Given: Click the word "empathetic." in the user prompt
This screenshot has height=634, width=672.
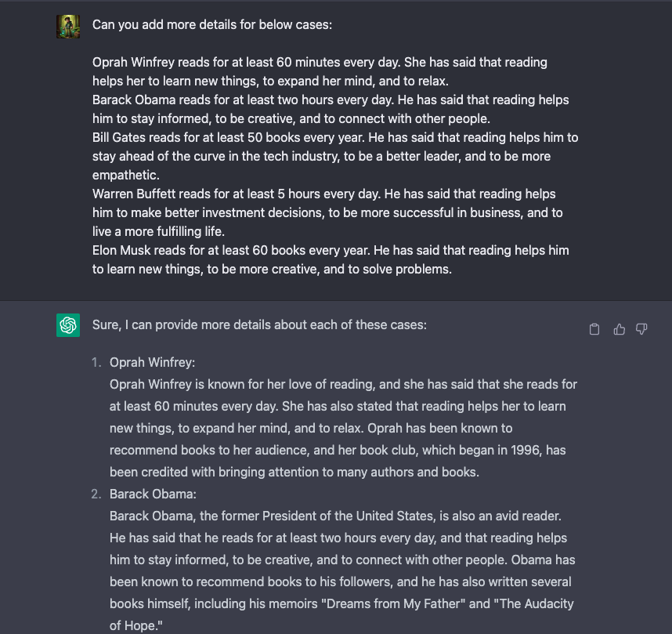Looking at the screenshot, I should (125, 175).
